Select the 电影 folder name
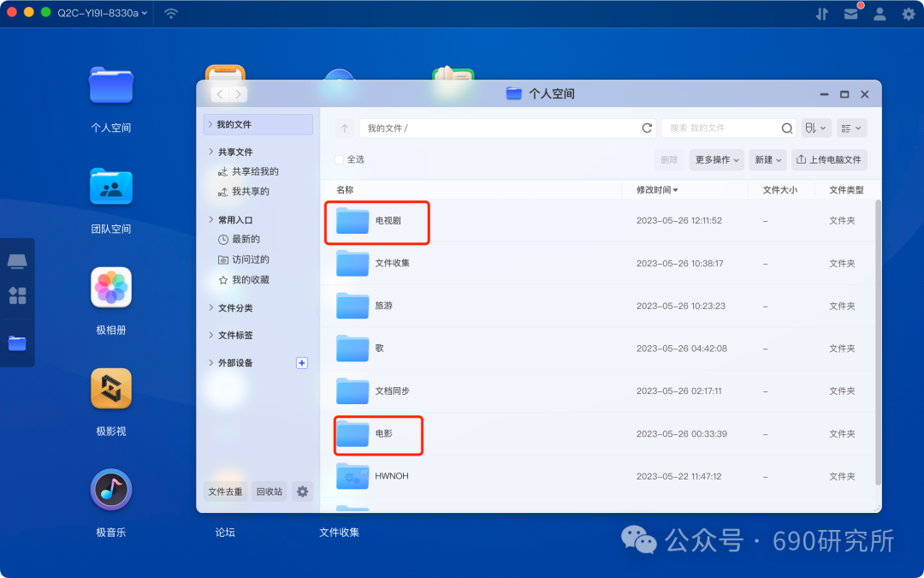 pyautogui.click(x=383, y=433)
